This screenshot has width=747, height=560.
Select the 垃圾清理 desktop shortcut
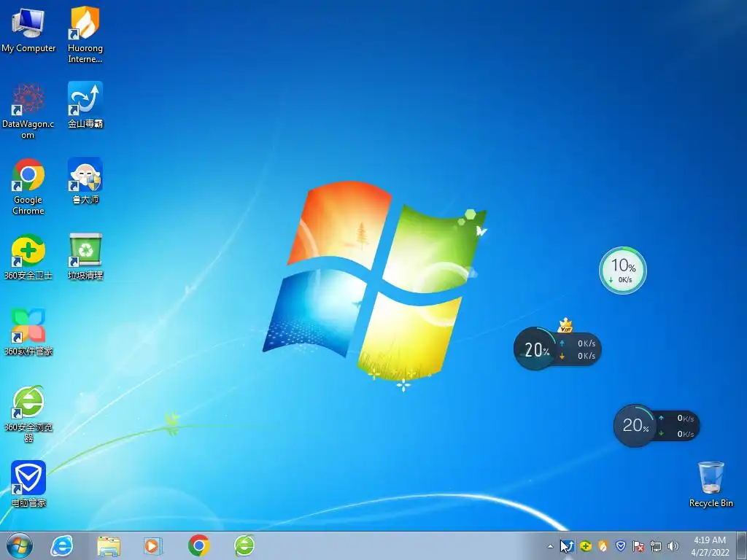point(85,257)
